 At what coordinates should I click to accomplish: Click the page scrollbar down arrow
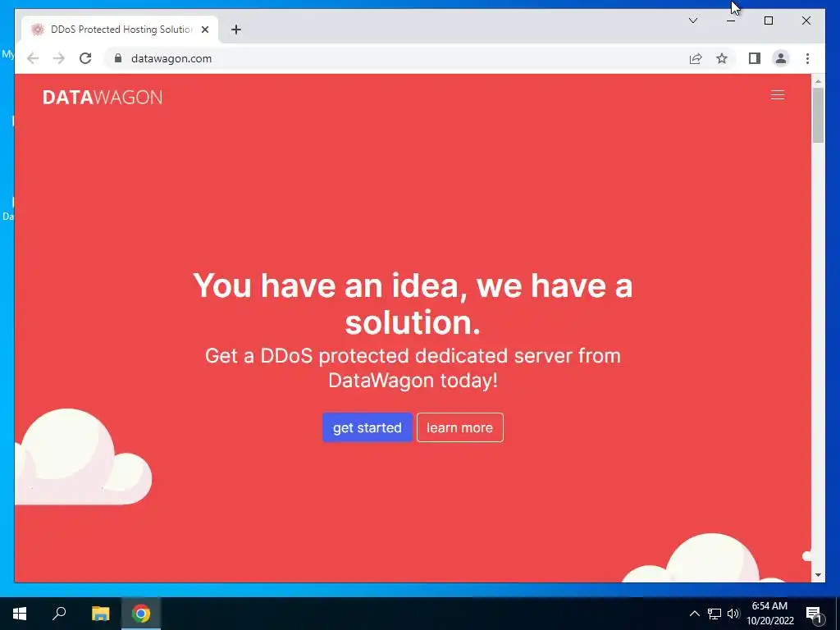818,575
